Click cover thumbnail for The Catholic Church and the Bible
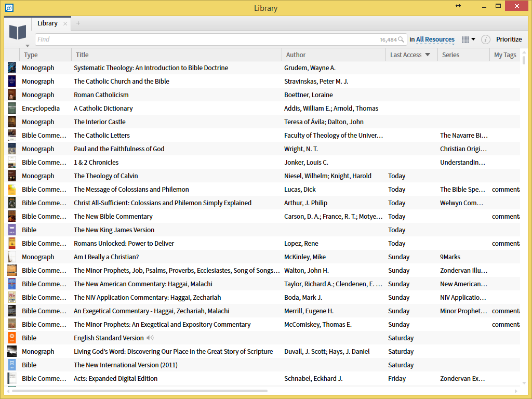This screenshot has height=399, width=532. [12, 81]
